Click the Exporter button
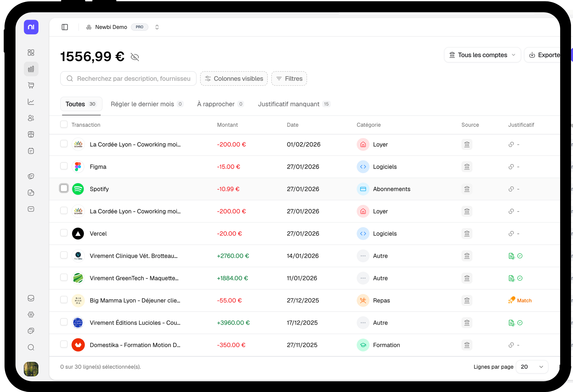This screenshot has height=392, width=573. click(544, 55)
